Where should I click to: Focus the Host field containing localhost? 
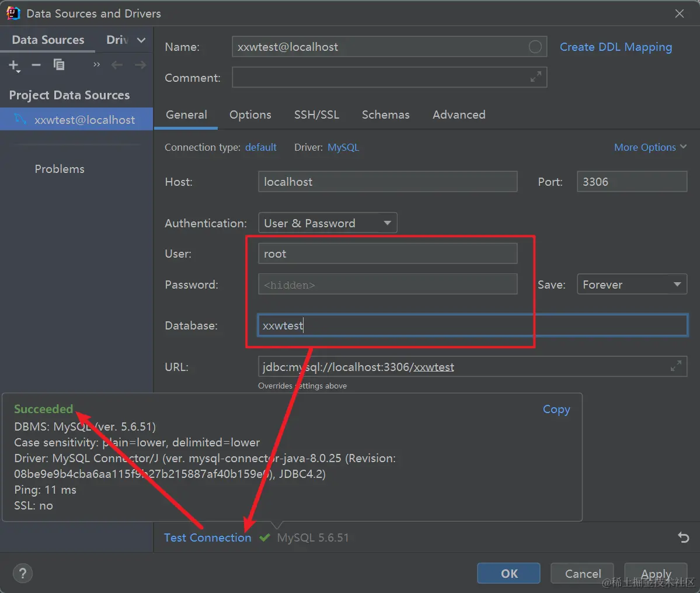(388, 182)
